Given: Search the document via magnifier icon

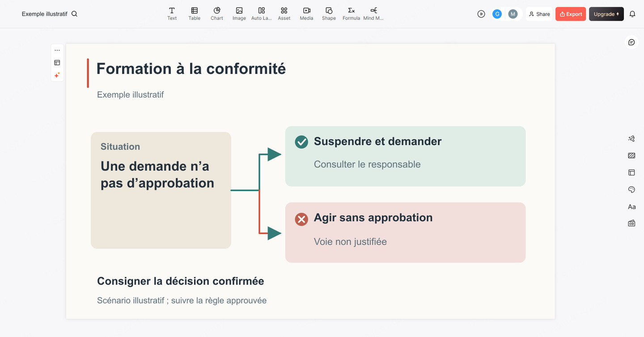Looking at the screenshot, I should pos(75,14).
